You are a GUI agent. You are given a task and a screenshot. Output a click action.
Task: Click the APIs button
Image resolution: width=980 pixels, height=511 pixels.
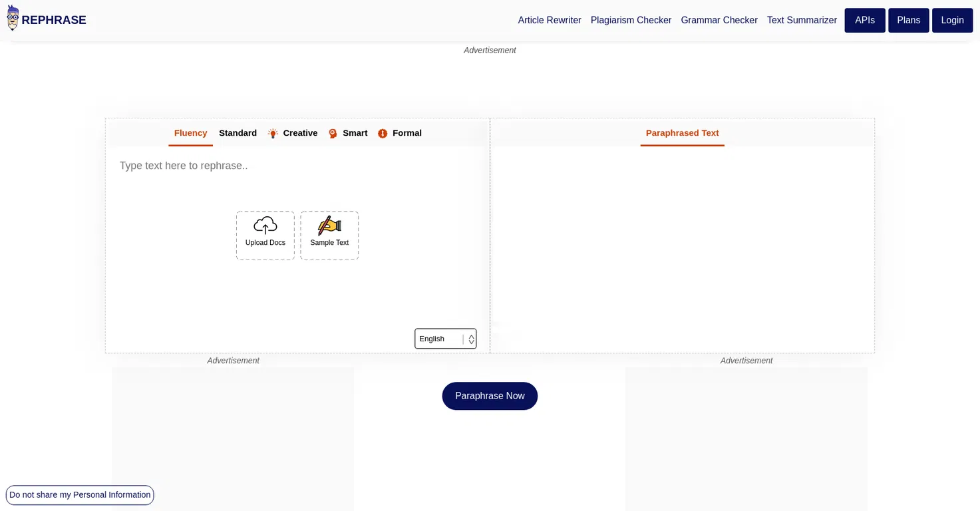coord(865,21)
